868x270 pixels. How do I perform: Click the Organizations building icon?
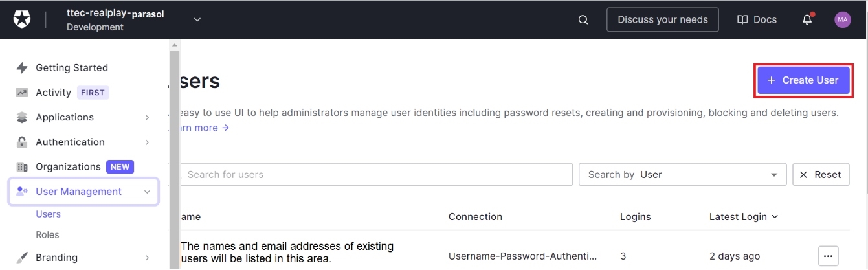[x=22, y=167]
